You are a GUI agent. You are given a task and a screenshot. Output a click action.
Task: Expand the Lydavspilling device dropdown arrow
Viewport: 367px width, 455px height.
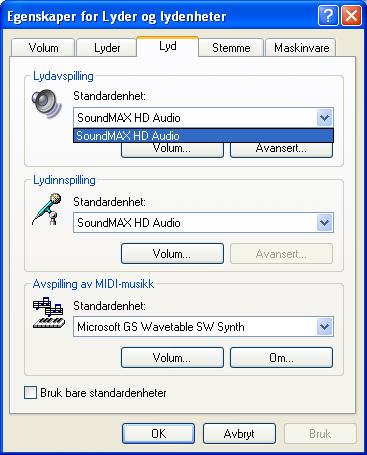coord(325,117)
